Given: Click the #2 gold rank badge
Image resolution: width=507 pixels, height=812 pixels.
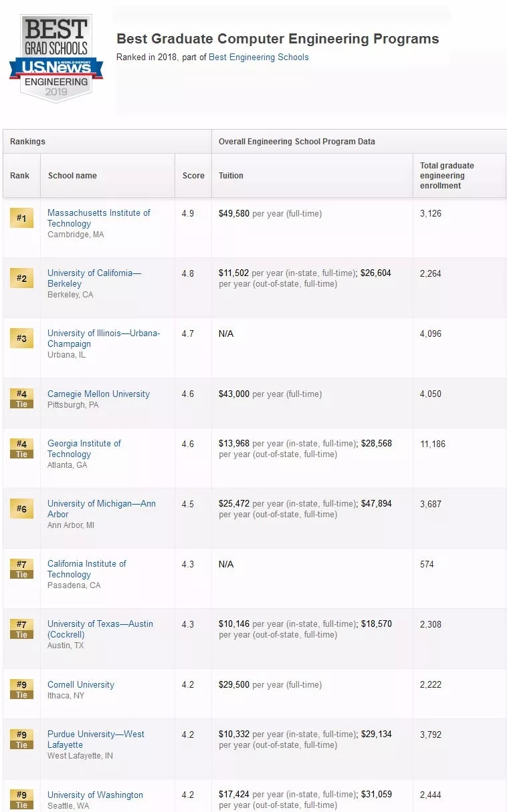Looking at the screenshot, I should point(21,278).
